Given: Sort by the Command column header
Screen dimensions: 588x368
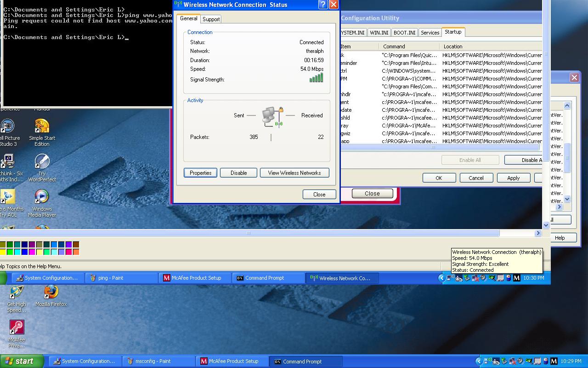Looking at the screenshot, I should 409,46.
